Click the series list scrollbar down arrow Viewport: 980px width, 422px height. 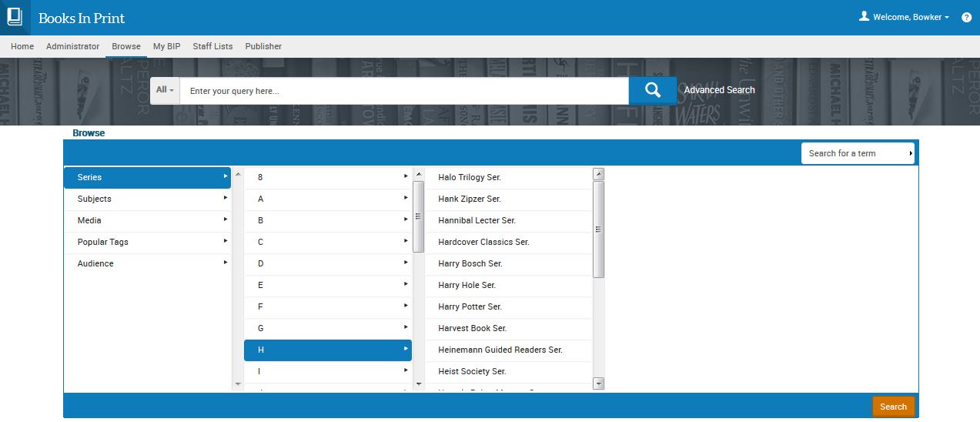599,383
